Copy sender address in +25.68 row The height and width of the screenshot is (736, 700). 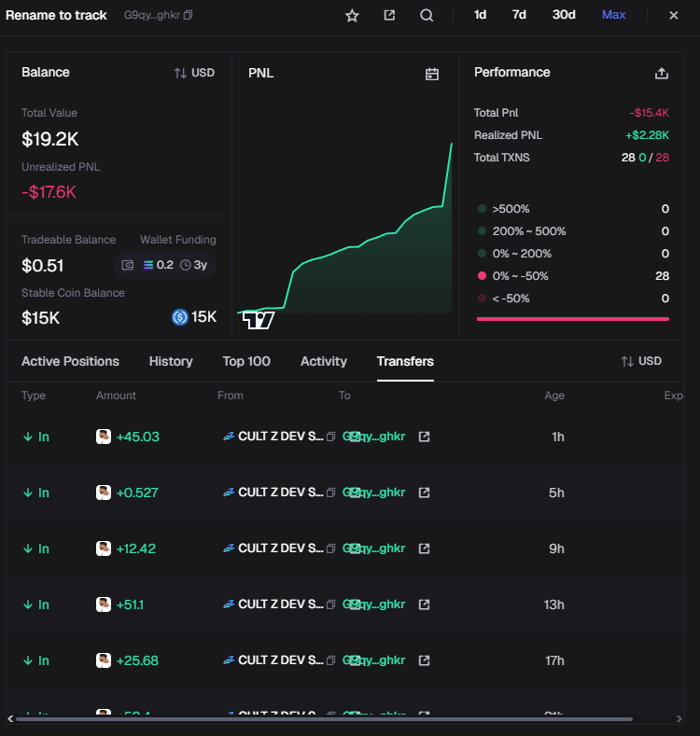tap(330, 660)
